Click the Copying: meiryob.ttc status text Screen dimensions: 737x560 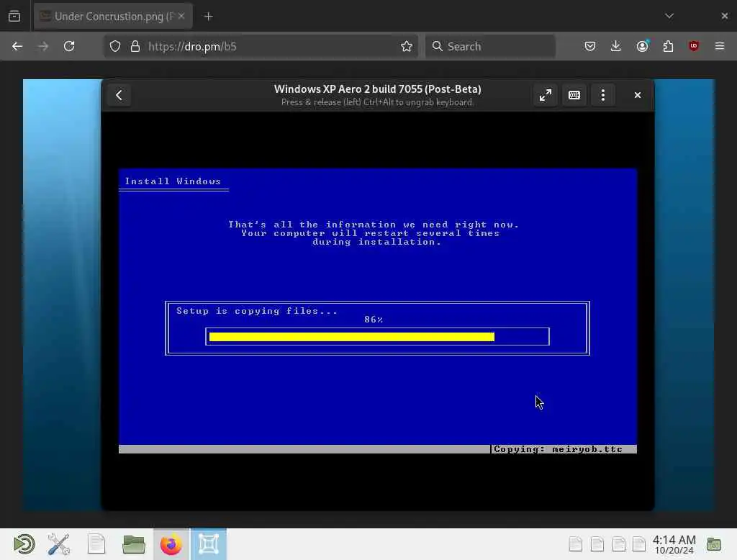[558, 449]
